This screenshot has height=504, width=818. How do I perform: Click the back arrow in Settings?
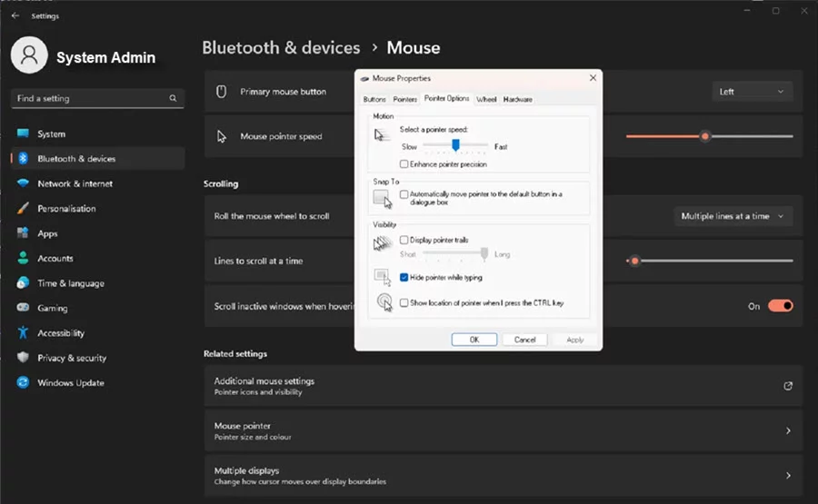[x=15, y=15]
